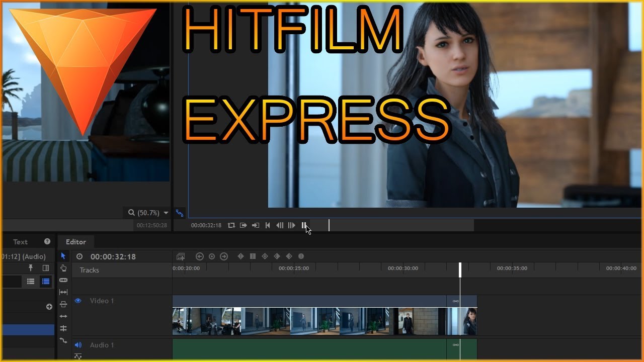Click the playhead marker on the ruler
This screenshot has height=362, width=644.
pyautogui.click(x=460, y=269)
